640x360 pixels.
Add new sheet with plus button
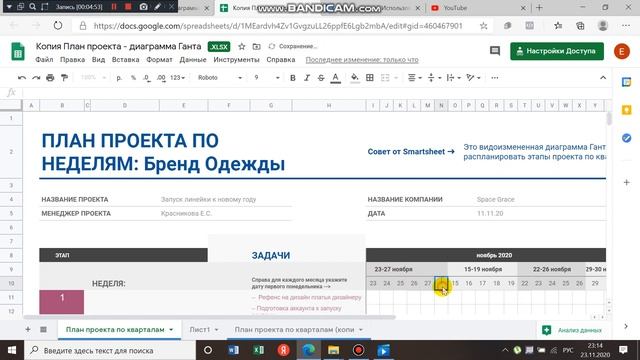pos(28,329)
